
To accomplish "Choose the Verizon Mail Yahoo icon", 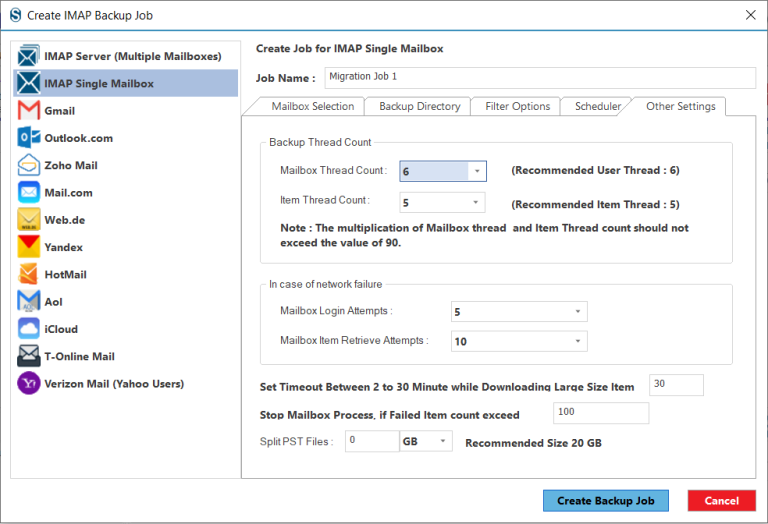I will tap(28, 383).
